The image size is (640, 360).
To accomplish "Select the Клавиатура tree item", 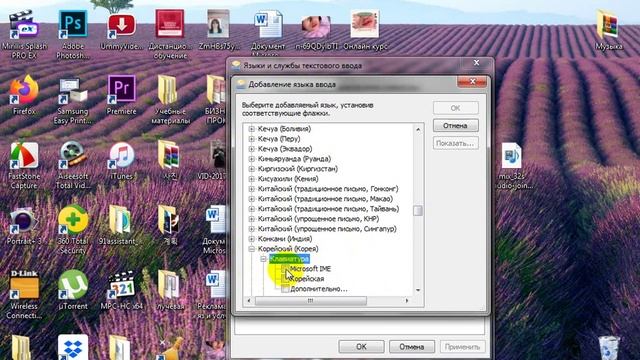I will [x=289, y=259].
